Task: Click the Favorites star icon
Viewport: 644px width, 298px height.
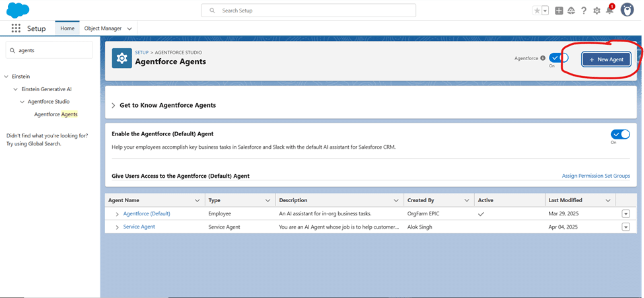Action: click(x=537, y=11)
